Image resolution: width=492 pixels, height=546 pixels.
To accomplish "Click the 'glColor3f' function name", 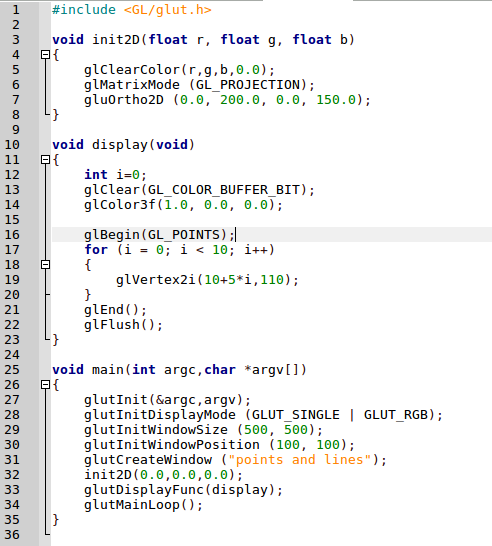I will (x=120, y=205).
